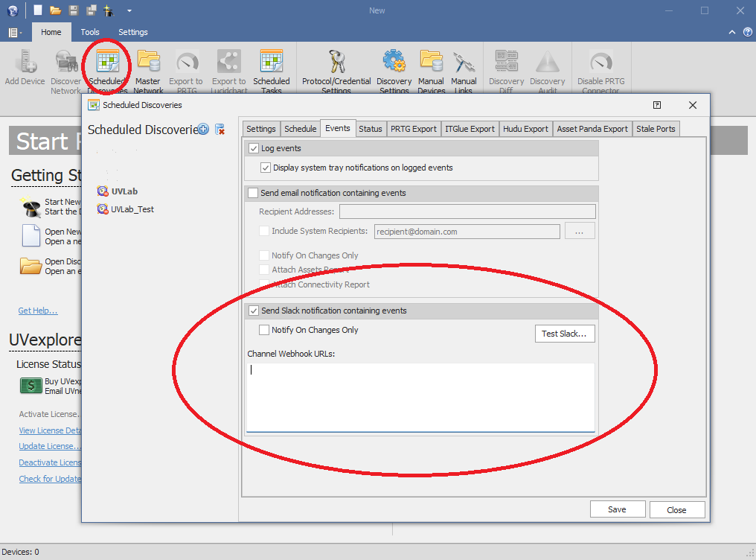Click the Discovery Diff ribbon icon

click(x=506, y=61)
